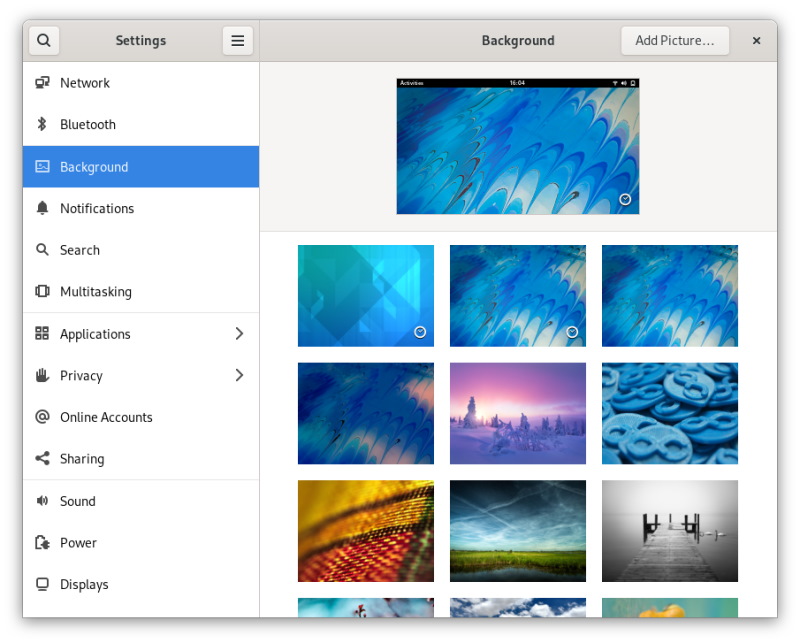
Task: Click the Bluetooth icon in sidebar
Action: pos(42,125)
